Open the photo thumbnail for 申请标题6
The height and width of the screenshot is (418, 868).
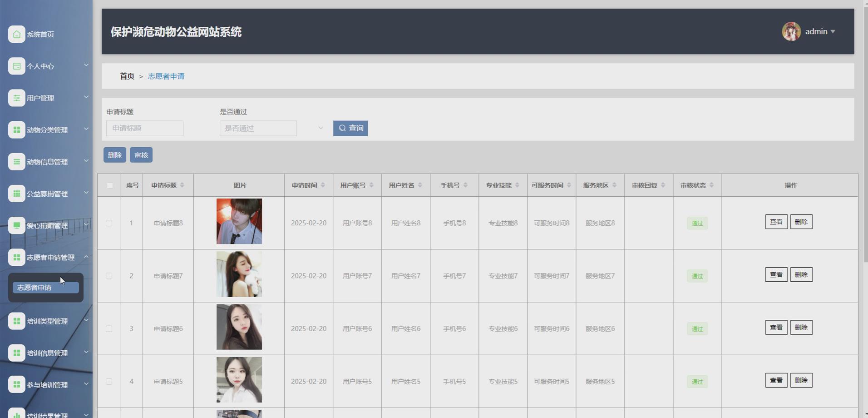(239, 327)
